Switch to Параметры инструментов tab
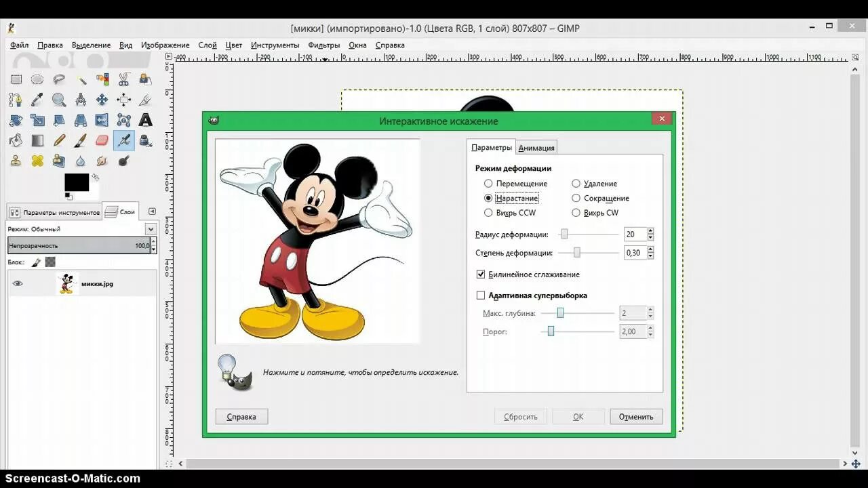 click(x=54, y=212)
